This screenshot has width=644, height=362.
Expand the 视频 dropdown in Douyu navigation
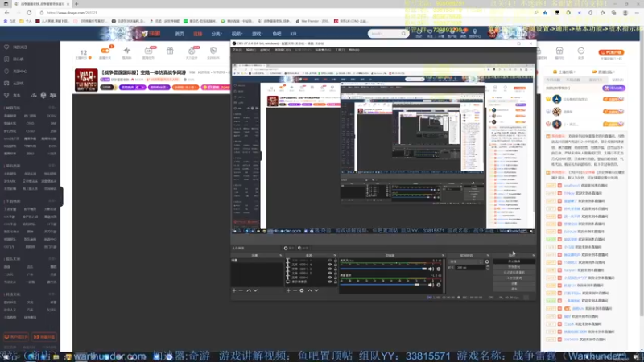[237, 34]
